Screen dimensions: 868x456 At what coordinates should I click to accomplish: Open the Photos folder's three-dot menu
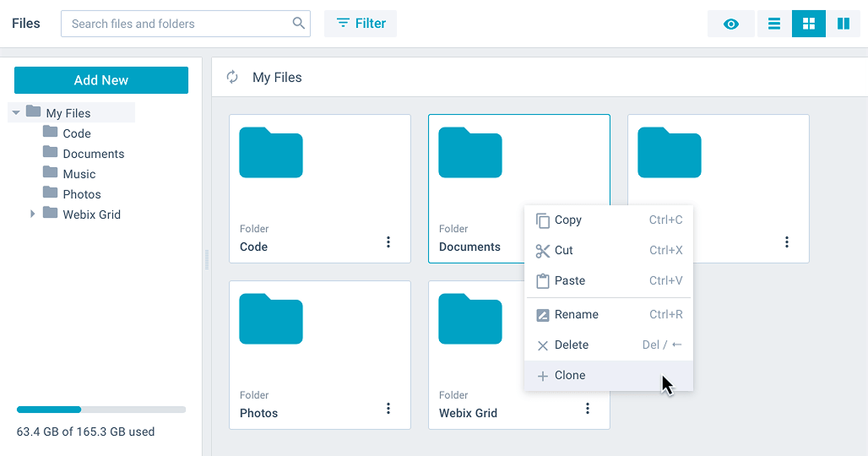point(388,409)
